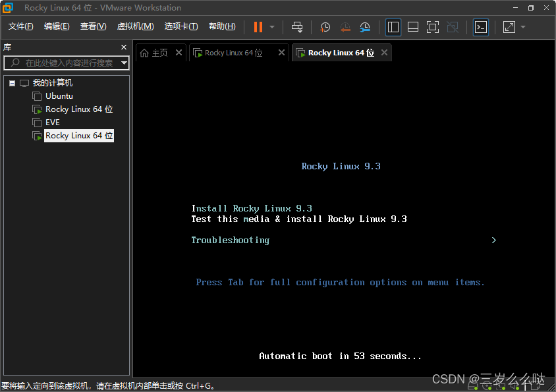Toggle the library sidebar view icon
Viewport: 556px width, 392px height.
tap(393, 27)
